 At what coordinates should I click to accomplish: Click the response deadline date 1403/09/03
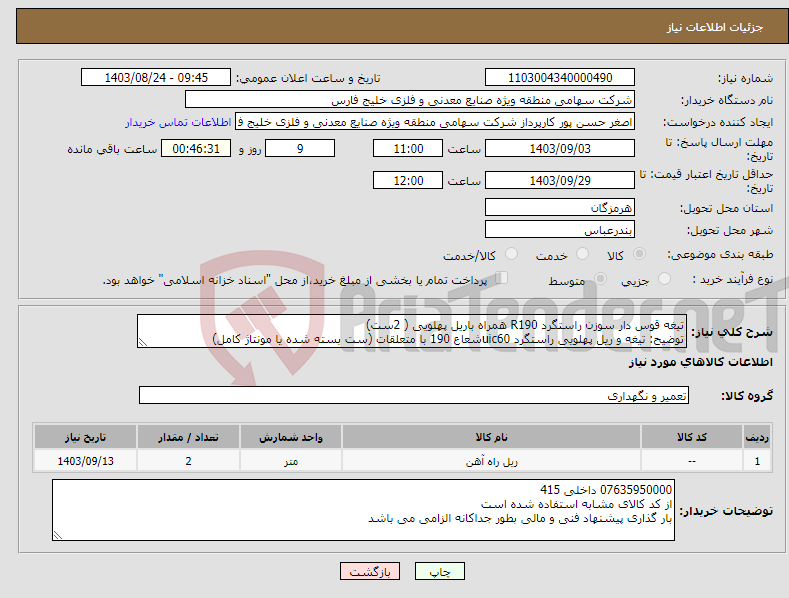click(560, 148)
